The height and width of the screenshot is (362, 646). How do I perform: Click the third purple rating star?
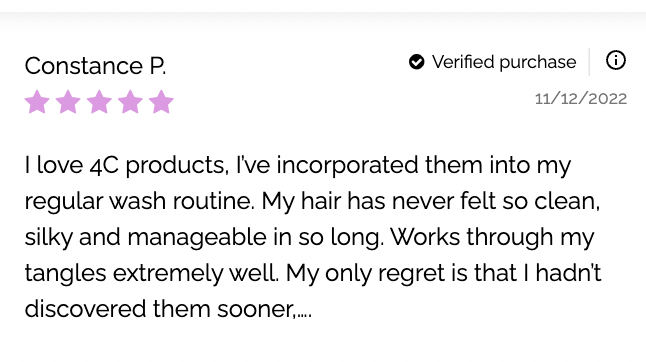(x=99, y=101)
